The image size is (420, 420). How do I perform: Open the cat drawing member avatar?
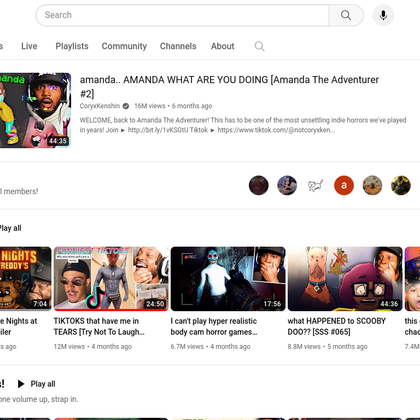pos(315,185)
